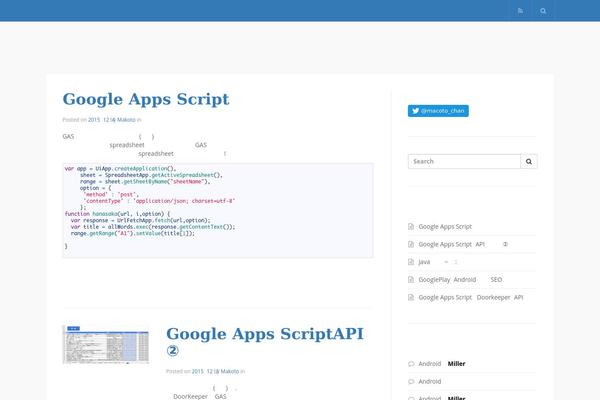Open recent post "Google Apps Script" in sidebar
This screenshot has height=400, width=600.
(x=445, y=227)
